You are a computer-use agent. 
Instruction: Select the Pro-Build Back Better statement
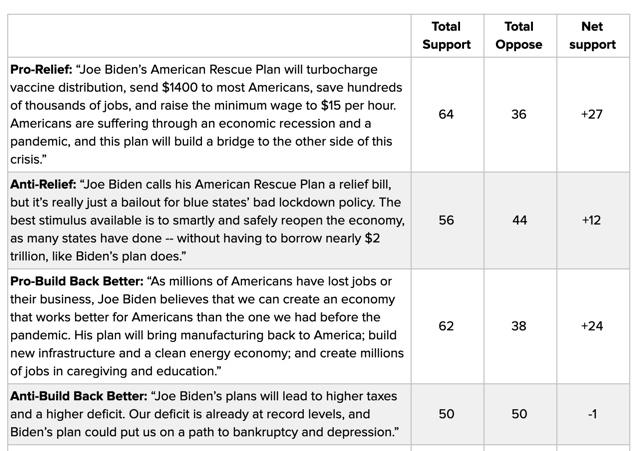pos(207,326)
